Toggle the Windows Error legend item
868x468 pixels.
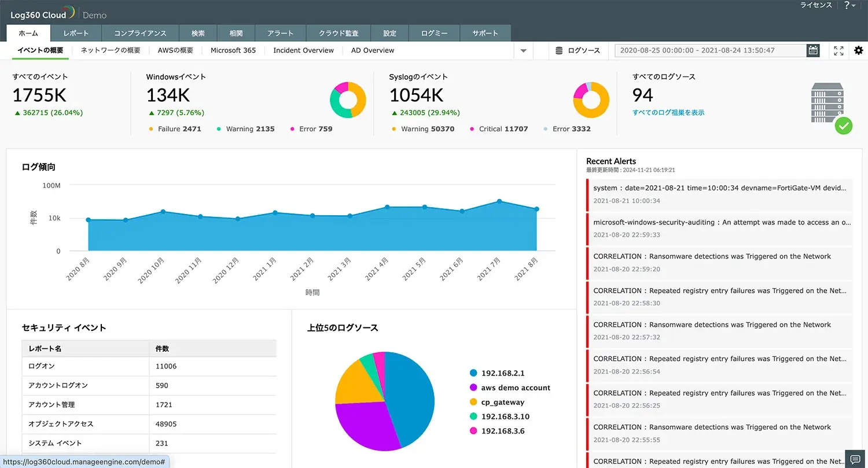(x=311, y=129)
